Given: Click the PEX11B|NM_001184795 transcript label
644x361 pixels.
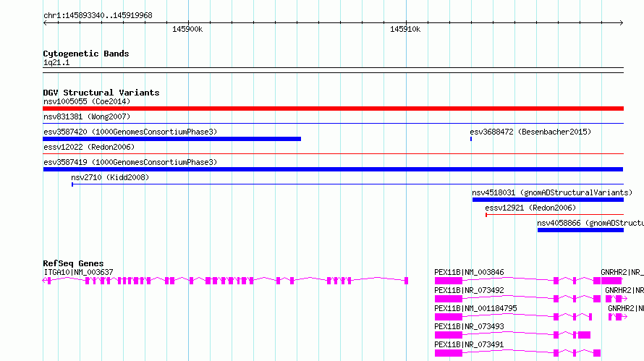Looking at the screenshot, I should click(x=475, y=308).
